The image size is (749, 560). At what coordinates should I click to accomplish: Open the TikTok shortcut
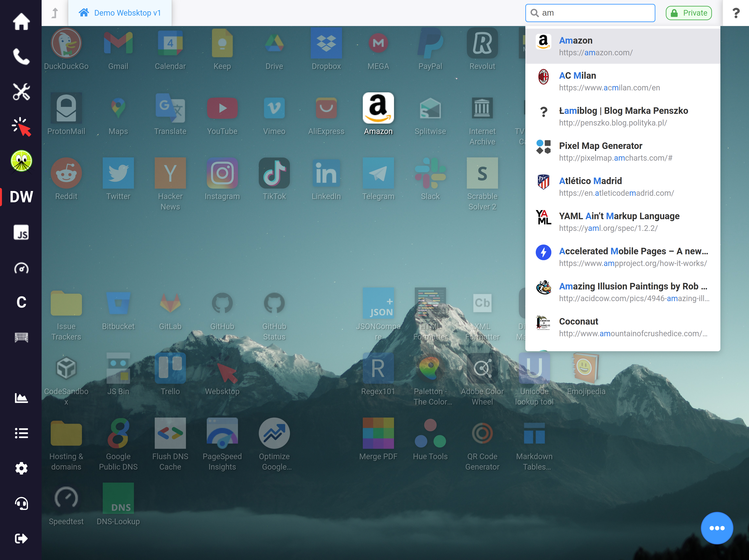click(x=274, y=179)
